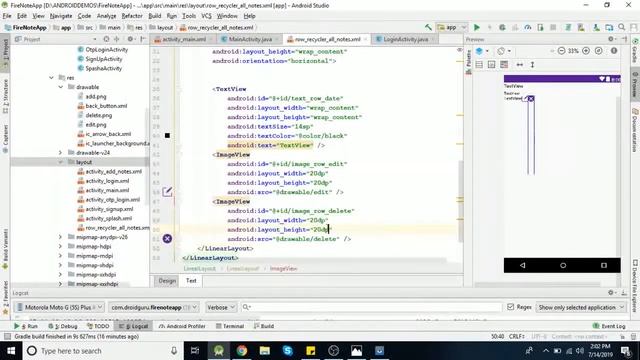Click the Search Everywhere magnifier icon
The image size is (640, 360).
(x=622, y=27)
